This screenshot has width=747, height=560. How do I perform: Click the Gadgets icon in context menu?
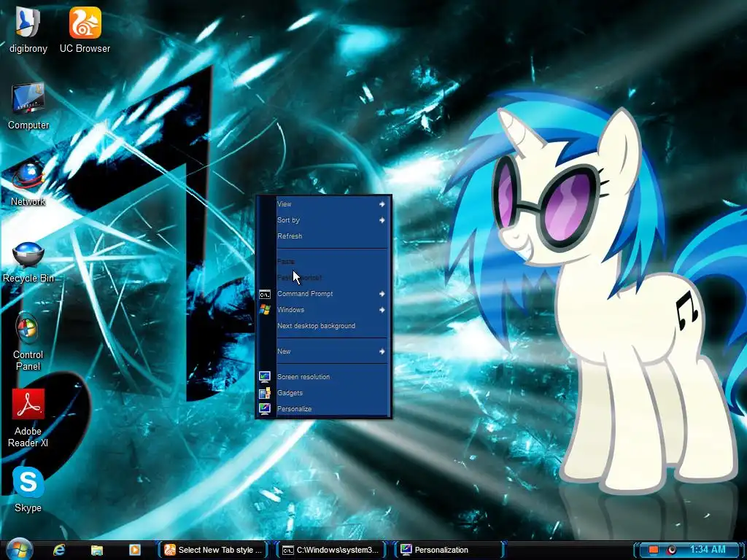tap(264, 393)
